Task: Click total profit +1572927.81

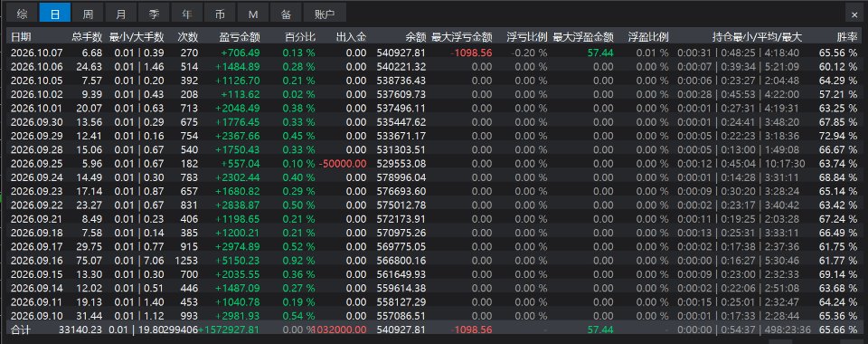Action: (229, 330)
